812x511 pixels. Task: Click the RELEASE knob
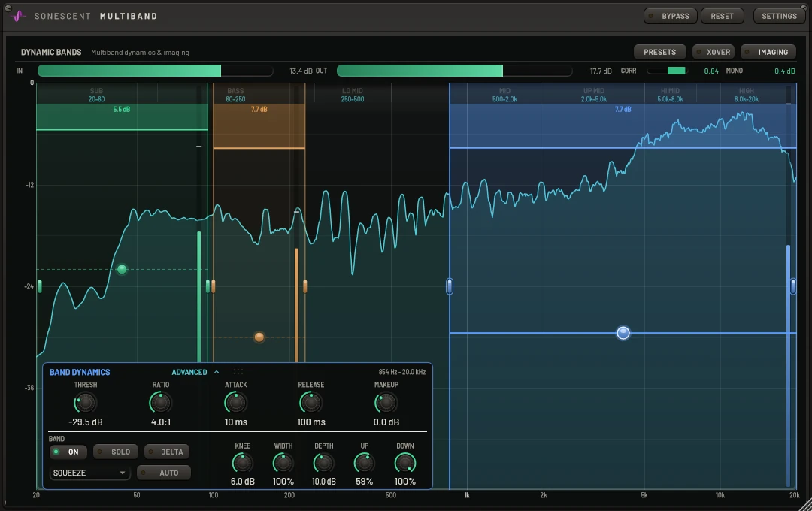coord(311,402)
